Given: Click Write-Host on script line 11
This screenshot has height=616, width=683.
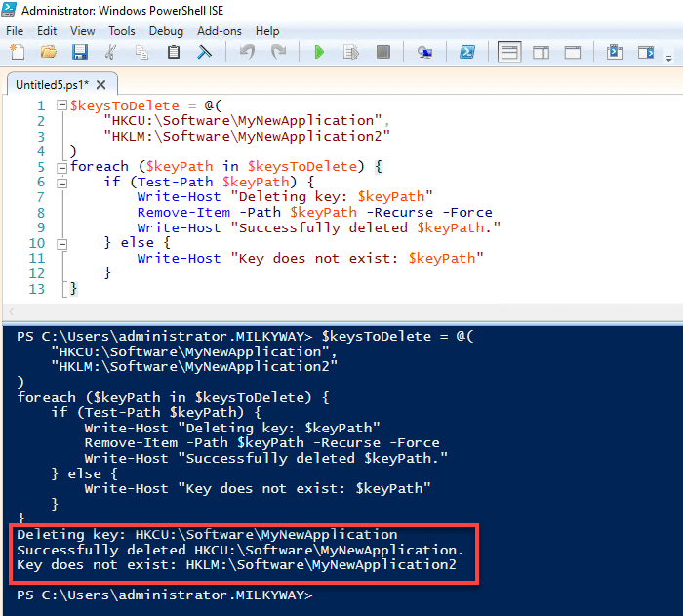Looking at the screenshot, I should click(x=179, y=258).
